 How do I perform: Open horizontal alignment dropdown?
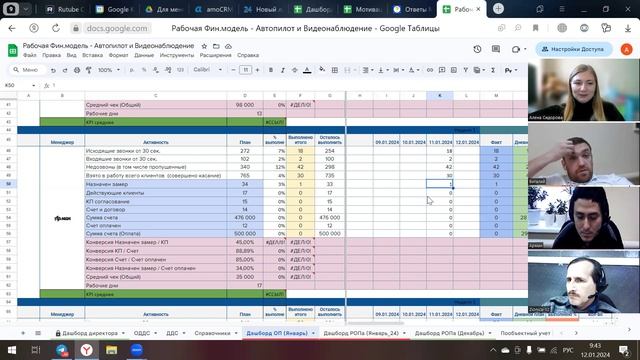point(367,70)
